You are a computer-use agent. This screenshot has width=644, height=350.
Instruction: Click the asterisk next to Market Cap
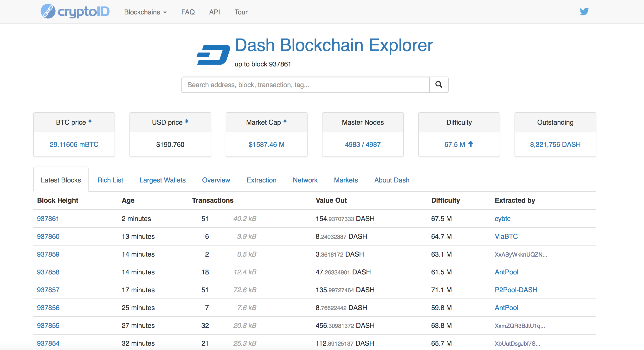coord(285,121)
